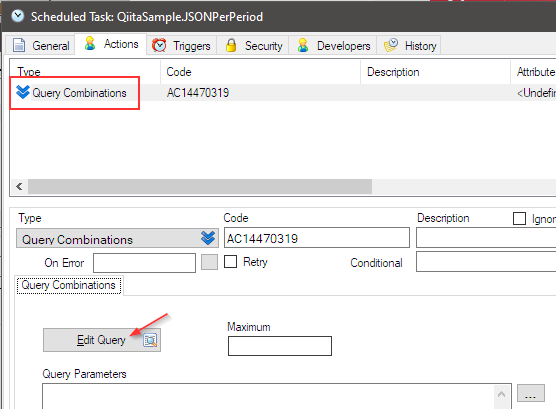Click the Query Parameters scroll-up arrow

pos(501,394)
